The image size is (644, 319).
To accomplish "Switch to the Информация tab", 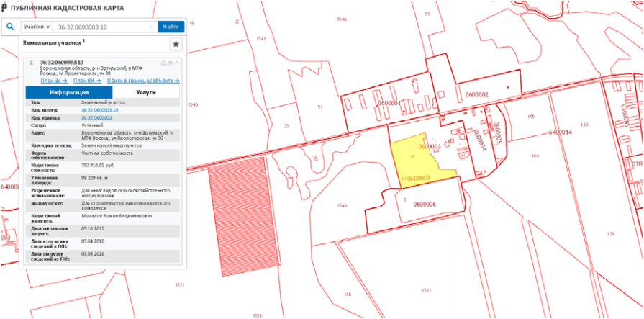I will (x=69, y=93).
